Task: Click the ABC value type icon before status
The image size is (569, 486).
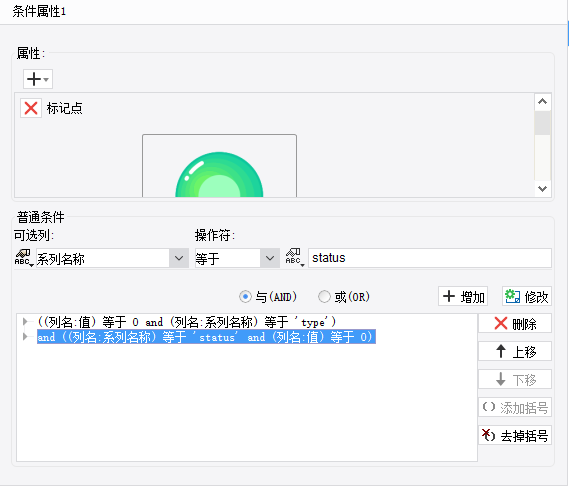Action: 295,257
